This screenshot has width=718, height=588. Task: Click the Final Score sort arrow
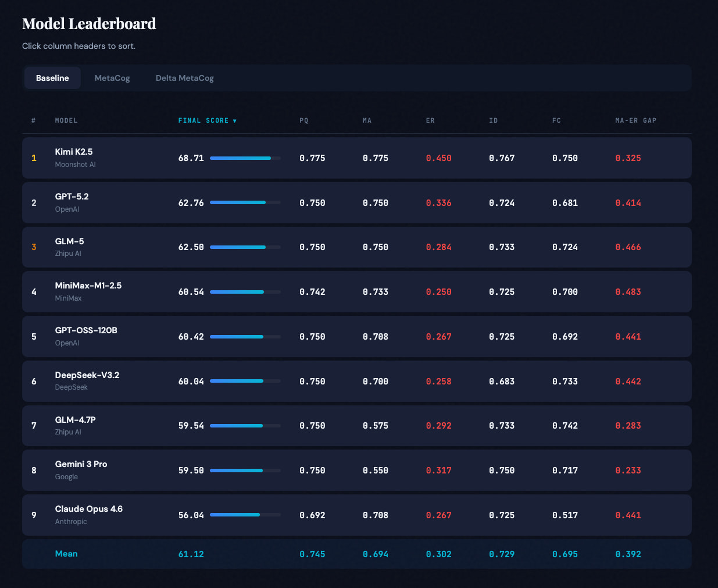click(x=235, y=121)
